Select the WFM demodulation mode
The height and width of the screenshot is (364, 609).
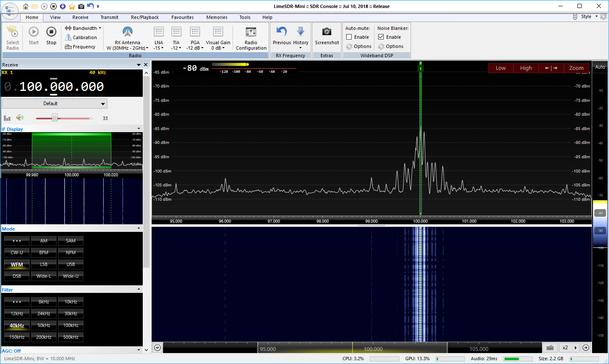coord(17,264)
